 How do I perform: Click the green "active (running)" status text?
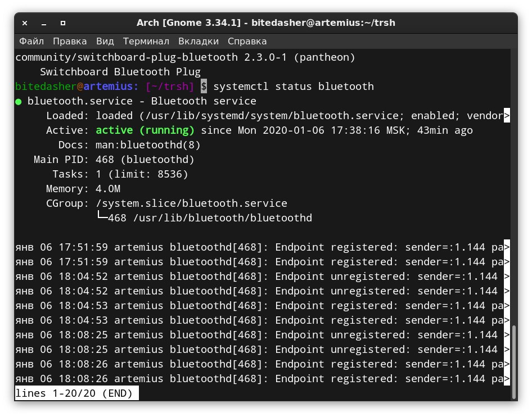point(145,130)
